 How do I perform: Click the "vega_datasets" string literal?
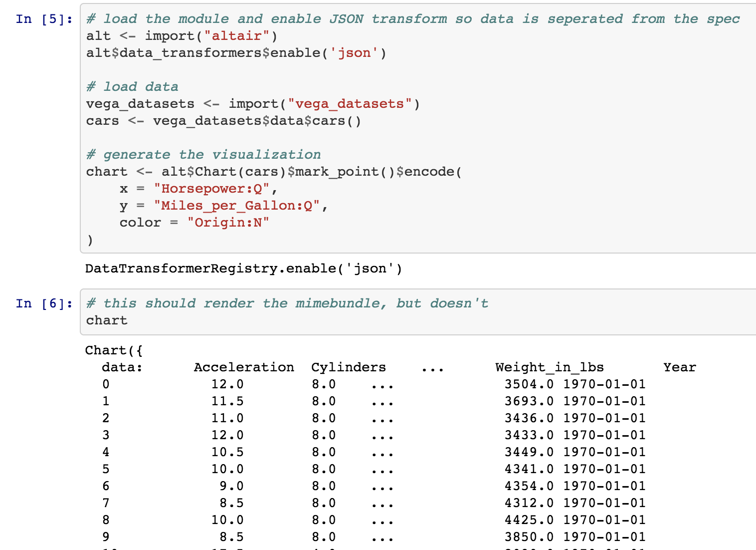349,103
